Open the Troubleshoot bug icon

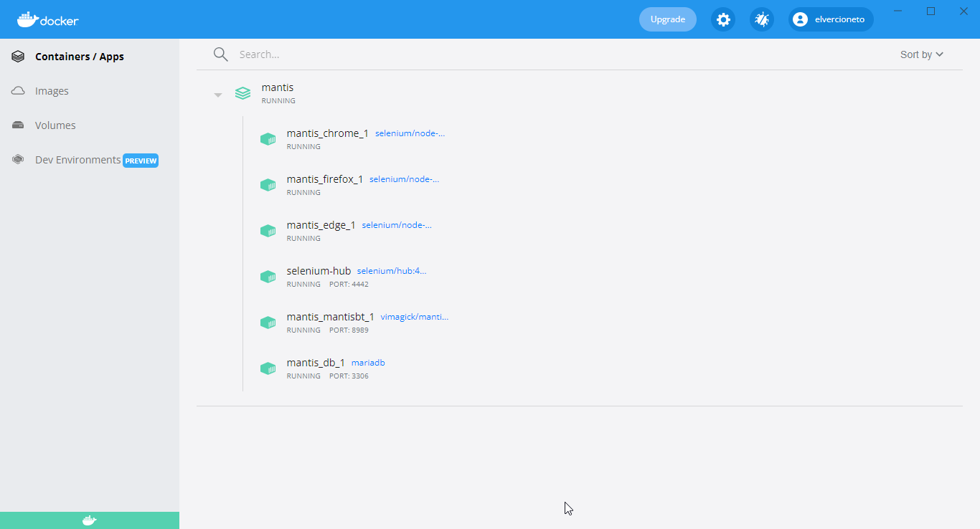tap(762, 19)
